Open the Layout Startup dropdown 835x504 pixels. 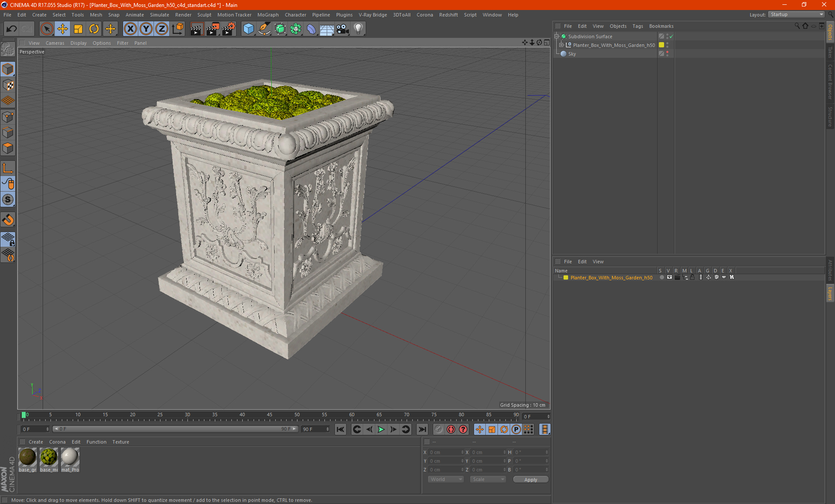pos(797,14)
